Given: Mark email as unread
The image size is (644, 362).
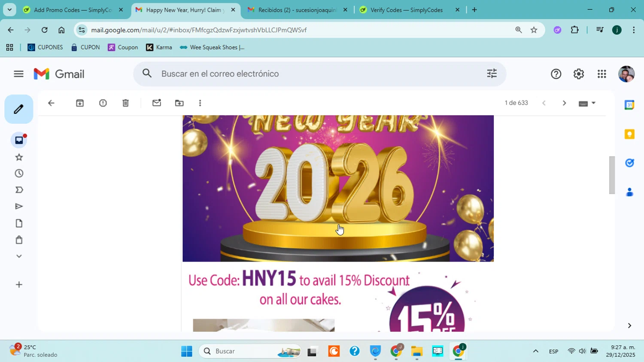Looking at the screenshot, I should [x=157, y=103].
